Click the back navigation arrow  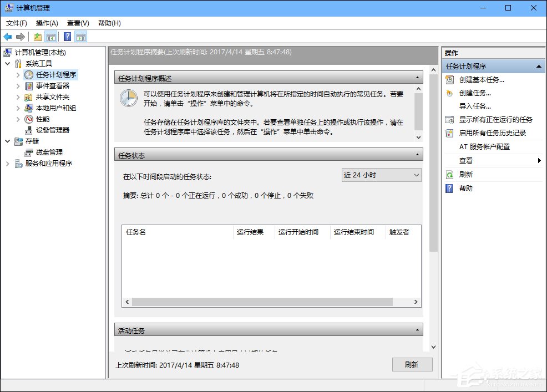point(8,37)
